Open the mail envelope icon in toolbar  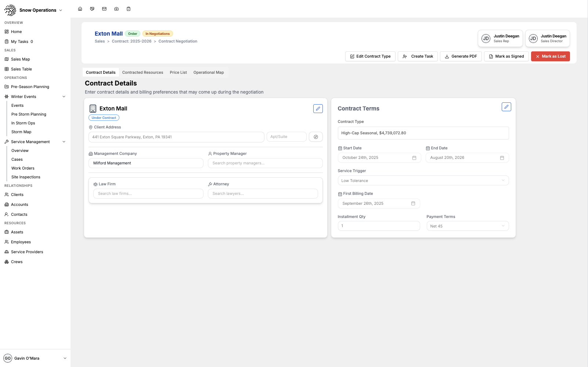(104, 9)
